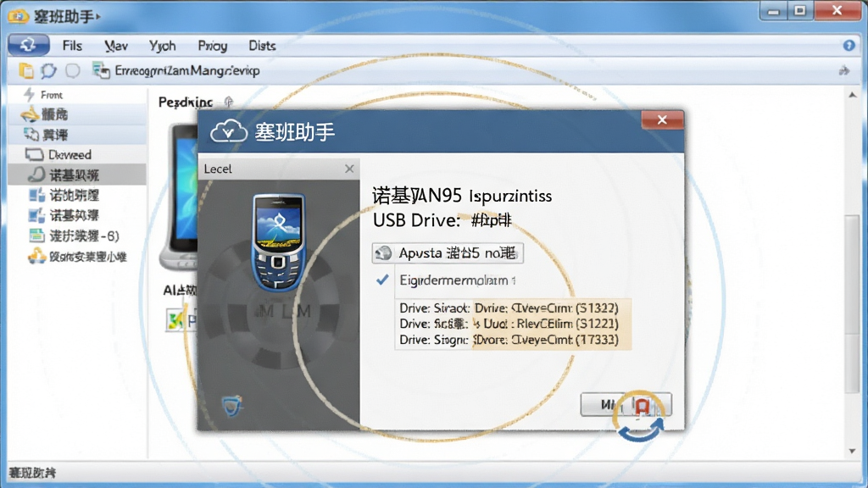Click the application icon in title bar

(x=18, y=16)
